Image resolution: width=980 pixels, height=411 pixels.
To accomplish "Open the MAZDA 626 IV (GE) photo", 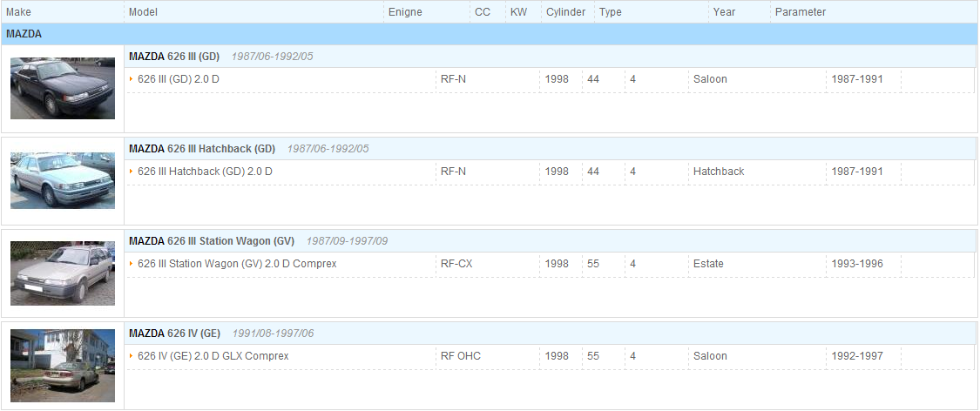I will tap(63, 366).
